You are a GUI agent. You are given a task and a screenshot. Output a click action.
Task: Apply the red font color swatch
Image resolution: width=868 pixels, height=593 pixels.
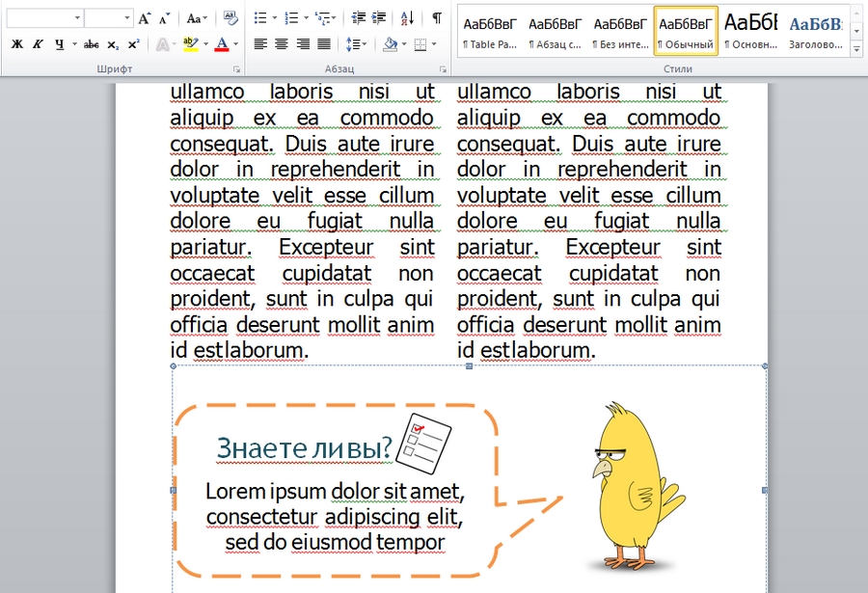pyautogui.click(x=222, y=44)
